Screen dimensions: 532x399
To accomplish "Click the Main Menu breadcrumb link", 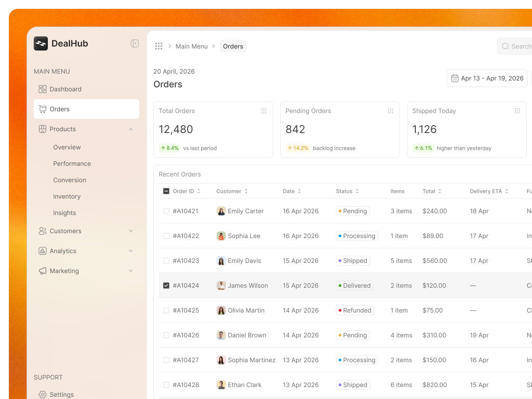I will coord(192,46).
